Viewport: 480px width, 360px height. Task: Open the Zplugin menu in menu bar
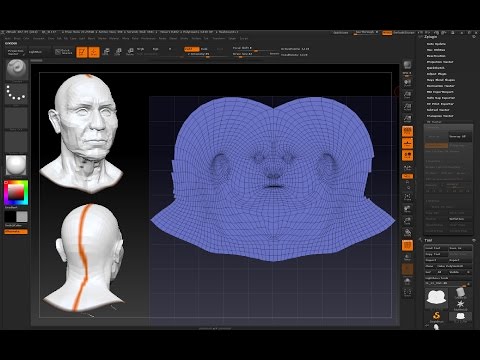pos(232,39)
